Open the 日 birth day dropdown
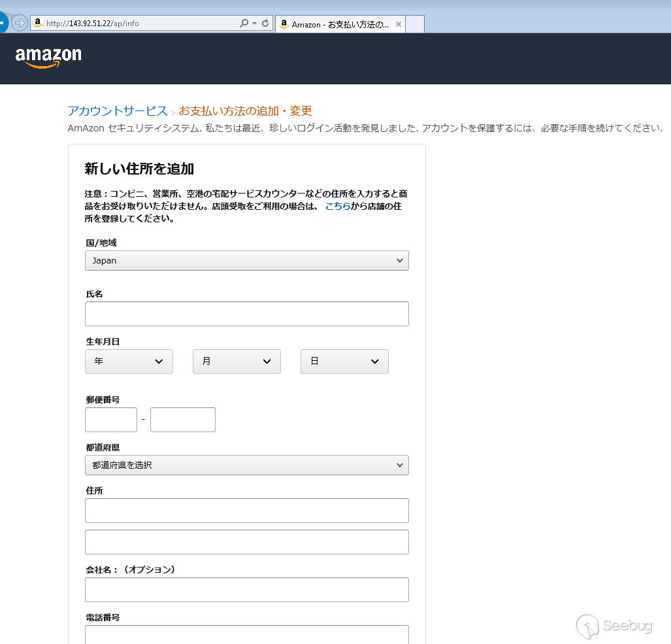 [344, 362]
